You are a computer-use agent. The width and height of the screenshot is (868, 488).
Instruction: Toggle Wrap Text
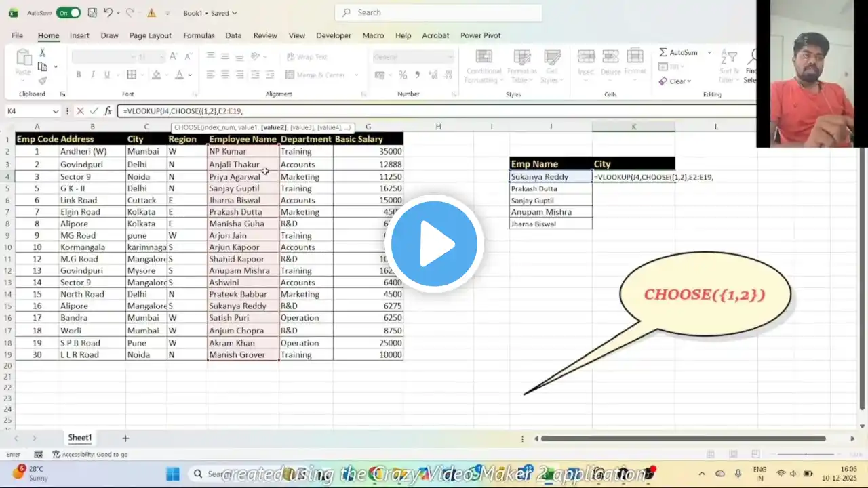tap(307, 57)
